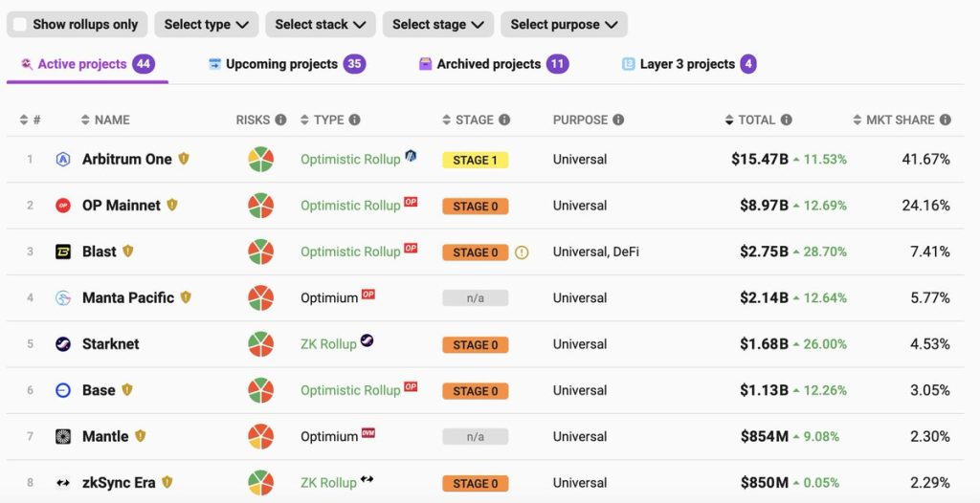Open the zkSync Era project link
The height and width of the screenshot is (503, 980).
(x=119, y=483)
